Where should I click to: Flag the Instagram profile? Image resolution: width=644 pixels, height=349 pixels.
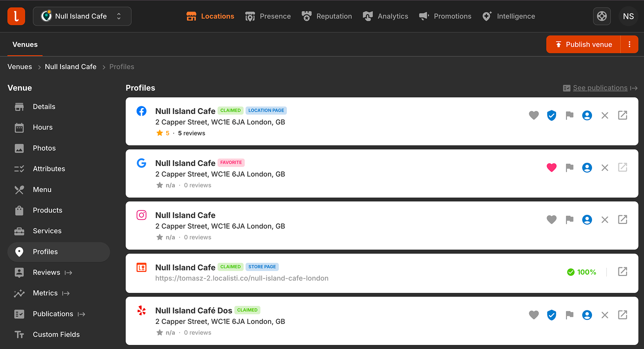[x=570, y=220]
